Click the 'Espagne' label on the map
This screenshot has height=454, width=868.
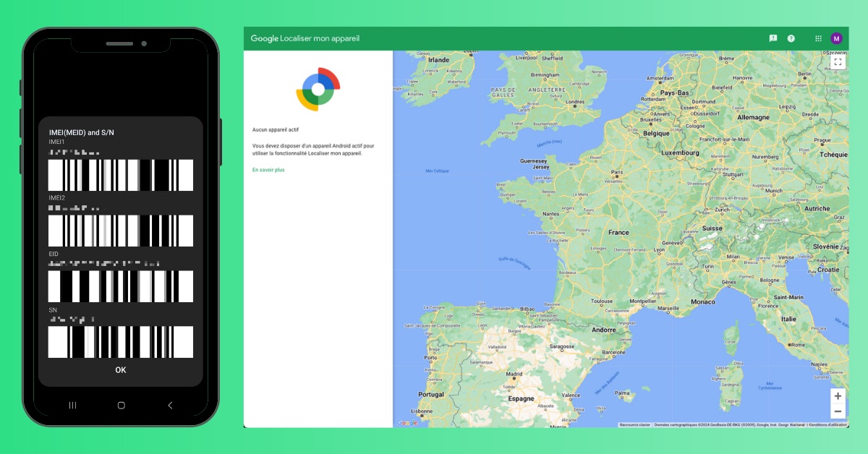click(x=521, y=398)
